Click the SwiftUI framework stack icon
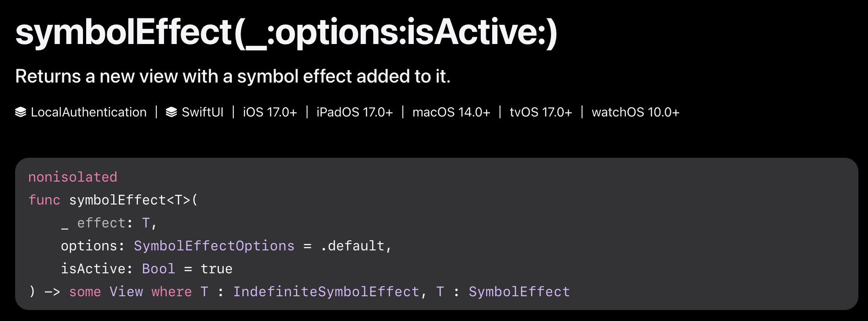Screen dimensions: 868x321 click(171, 112)
